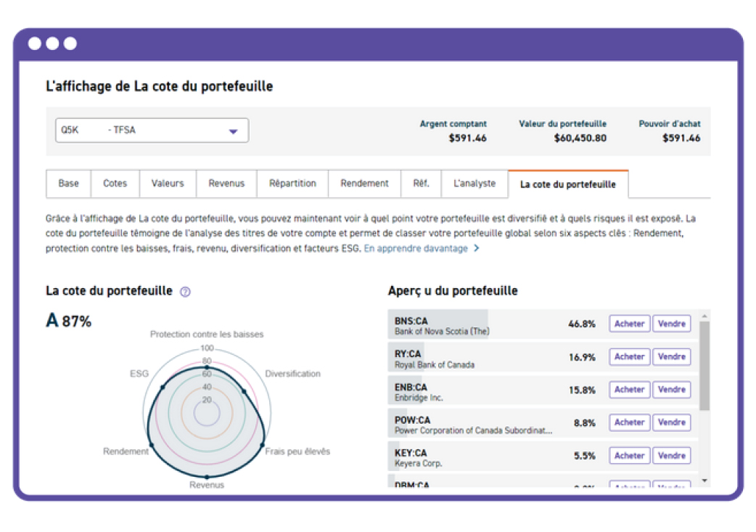The image size is (756, 532).
Task: Click Vendre for Royal Bank of Canada
Action: coord(671,357)
